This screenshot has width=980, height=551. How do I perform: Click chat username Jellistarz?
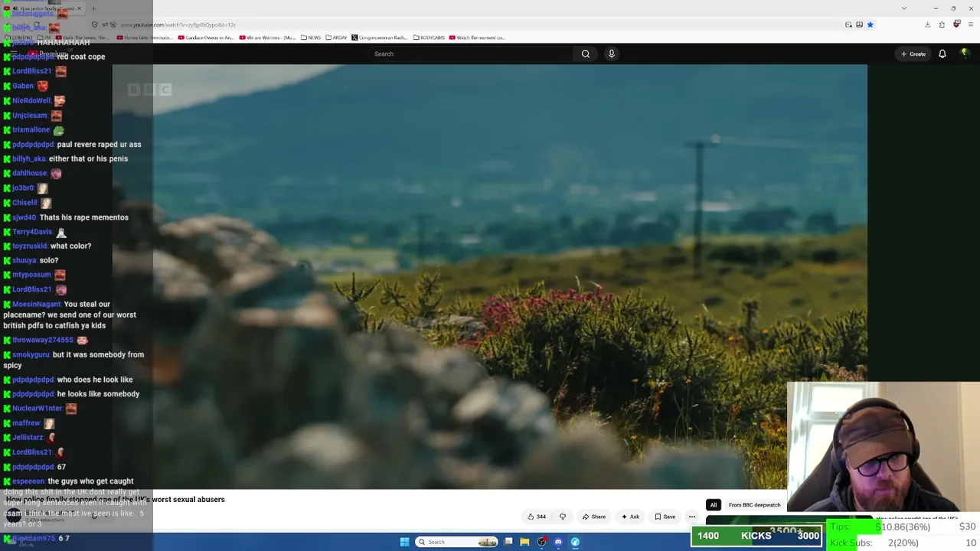28,438
